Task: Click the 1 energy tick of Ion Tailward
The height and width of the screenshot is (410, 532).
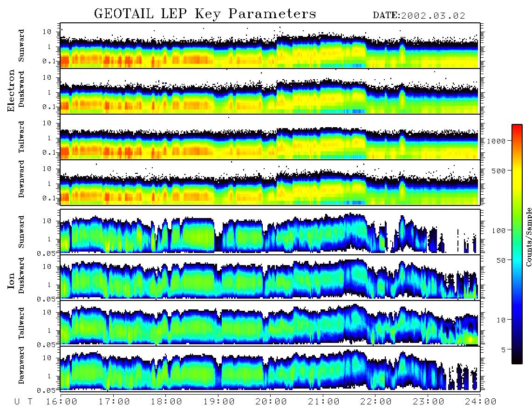Action: point(49,330)
